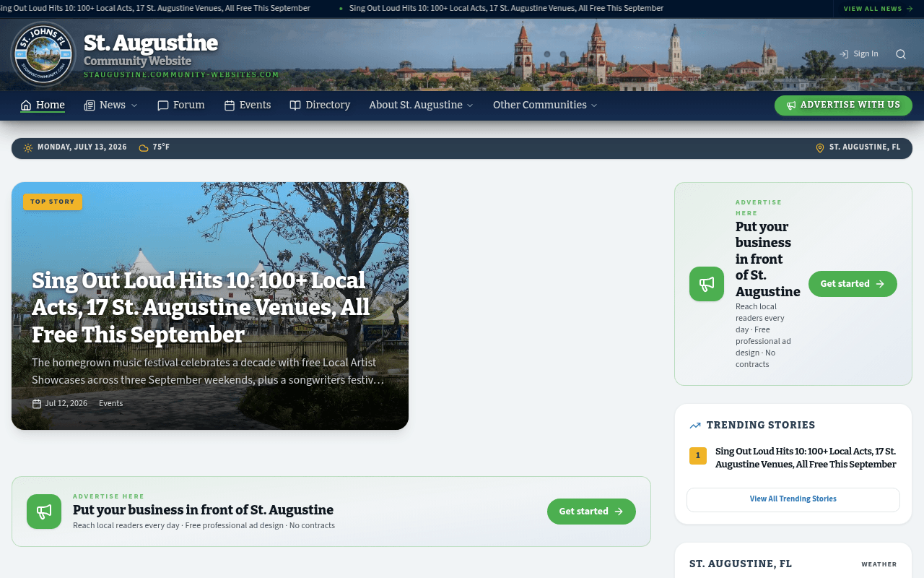Viewport: 924px width, 578px height.
Task: Click the calendar icon by Jul 12, 2026
Action: pos(37,404)
